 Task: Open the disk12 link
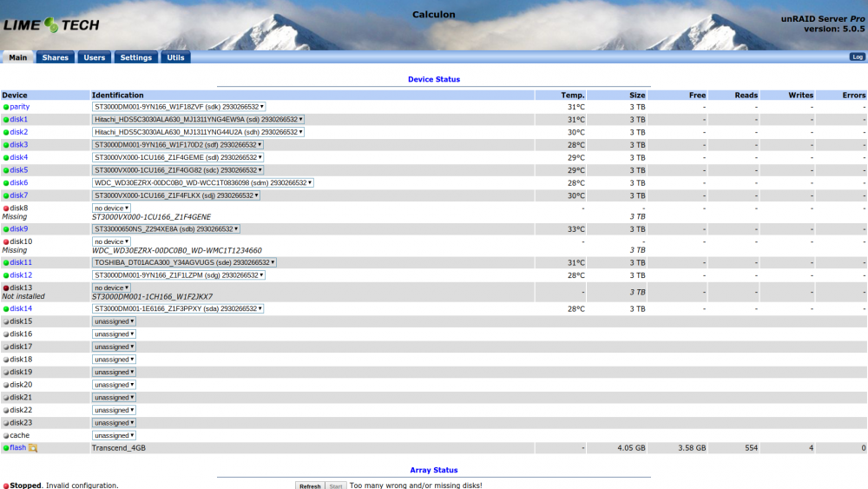21,275
